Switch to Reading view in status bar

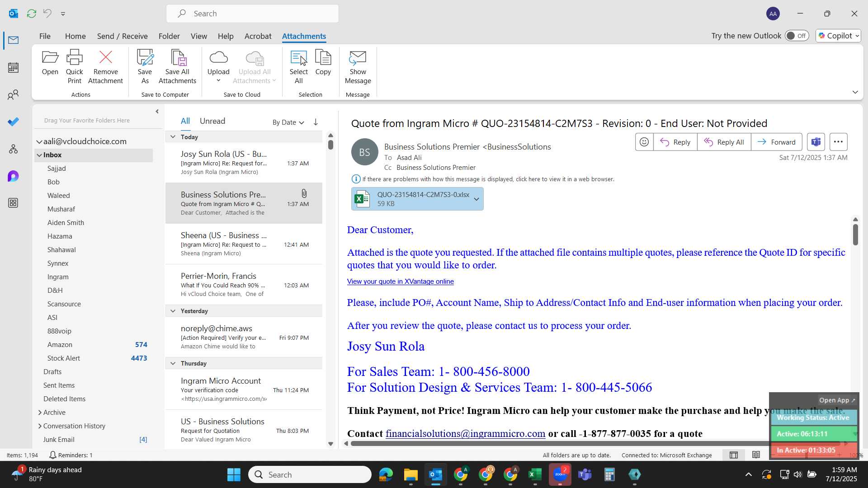click(756, 455)
